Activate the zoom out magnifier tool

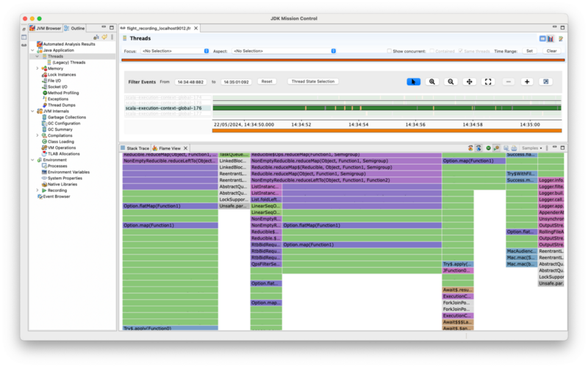[451, 82]
